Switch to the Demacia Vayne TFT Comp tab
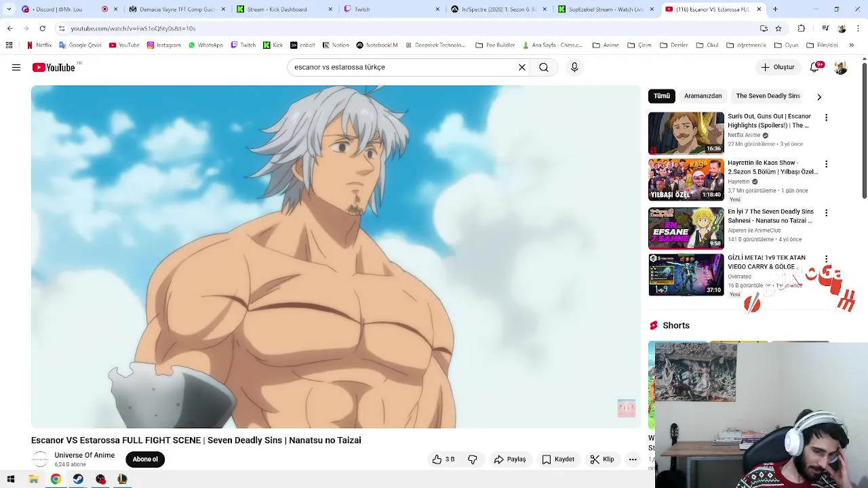Viewport: 868px width, 488px height. (177, 9)
